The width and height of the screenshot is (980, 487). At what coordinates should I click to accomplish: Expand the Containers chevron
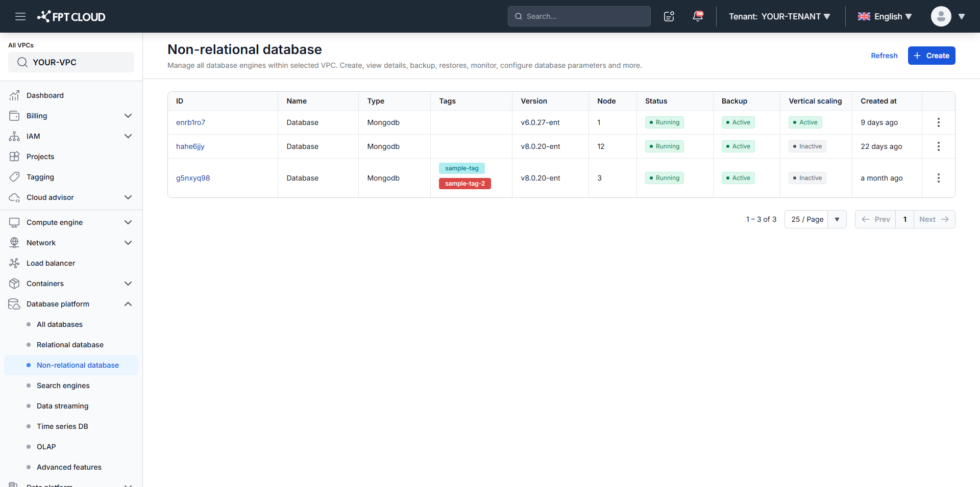pyautogui.click(x=128, y=284)
